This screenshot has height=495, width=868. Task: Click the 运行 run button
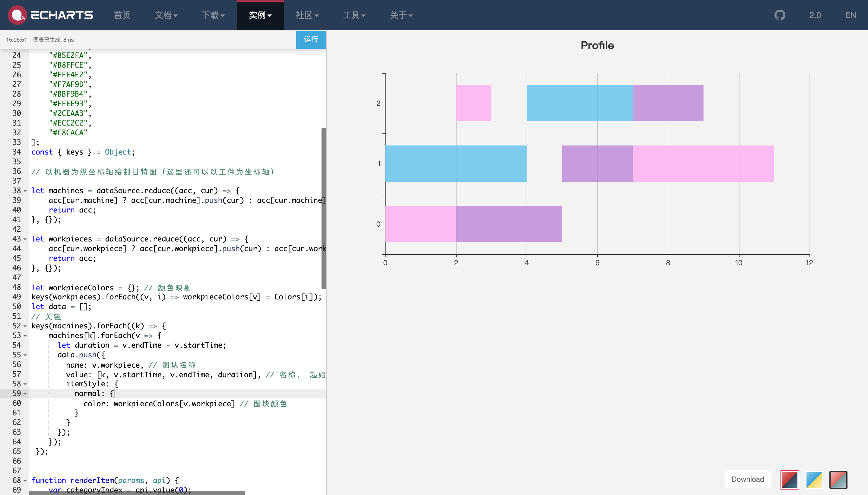[311, 40]
